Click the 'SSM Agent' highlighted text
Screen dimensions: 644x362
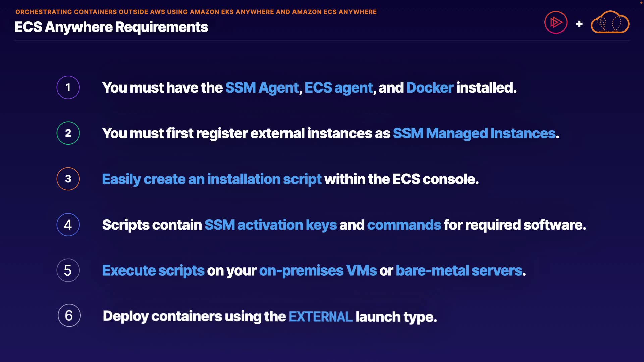tap(262, 88)
